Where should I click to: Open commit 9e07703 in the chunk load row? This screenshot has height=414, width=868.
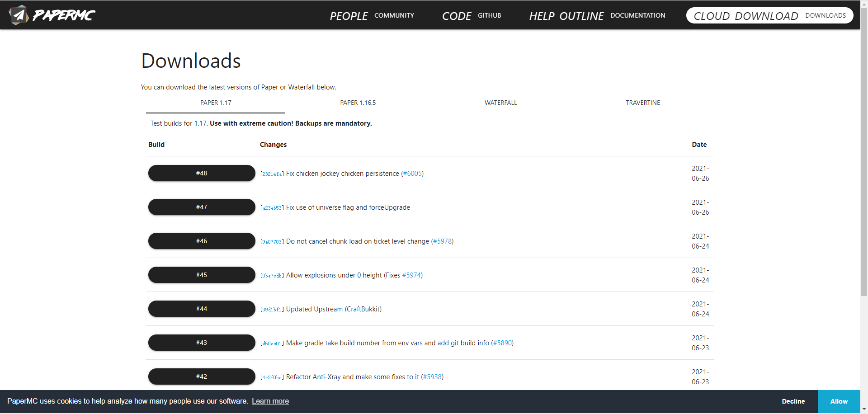[272, 242]
